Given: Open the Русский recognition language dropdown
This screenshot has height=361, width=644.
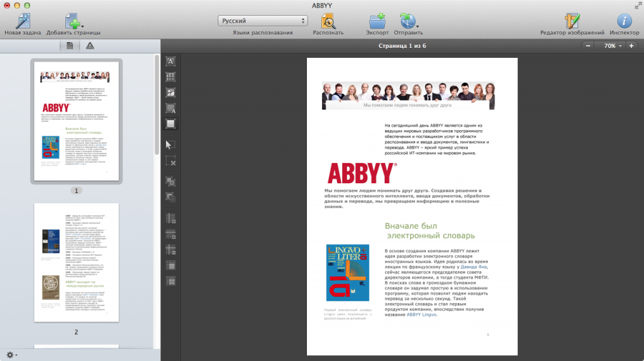Looking at the screenshot, I should pyautogui.click(x=263, y=21).
